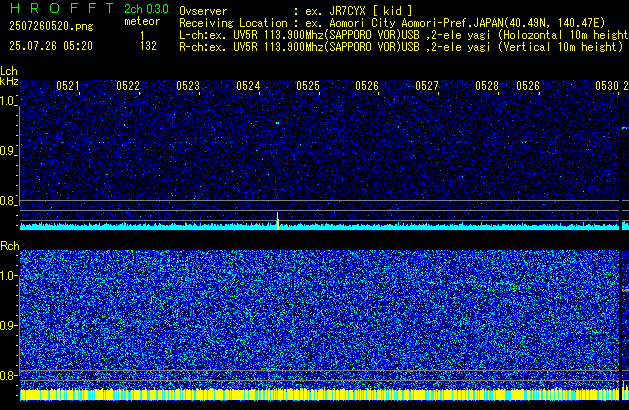
Task: Click the filename 2507260520.png
Action: (x=51, y=26)
